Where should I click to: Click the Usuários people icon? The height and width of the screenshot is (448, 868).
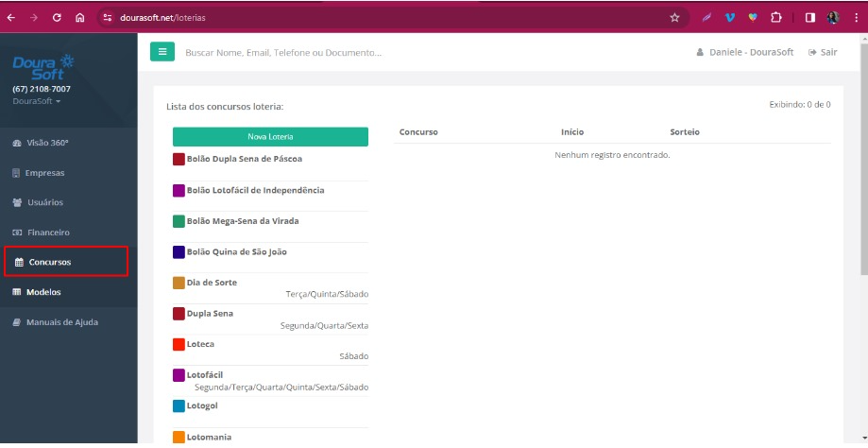click(x=17, y=202)
